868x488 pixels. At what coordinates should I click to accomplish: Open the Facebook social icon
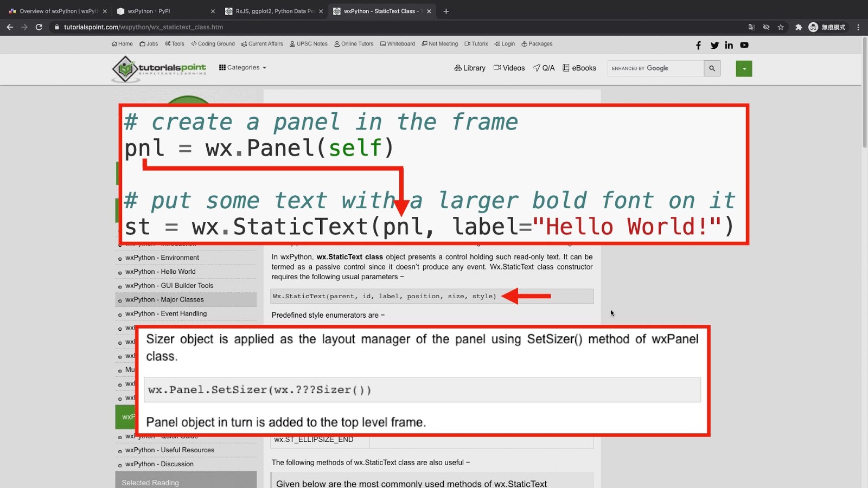click(x=699, y=46)
